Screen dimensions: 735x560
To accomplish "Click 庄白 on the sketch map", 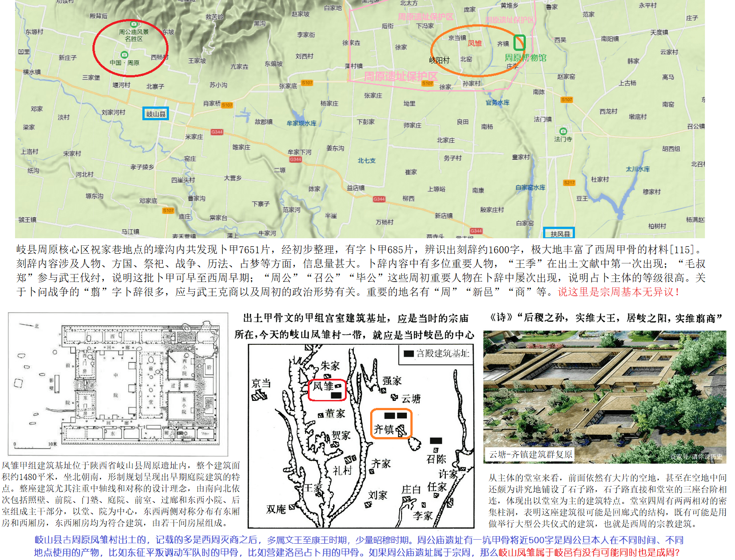I will (x=411, y=489).
